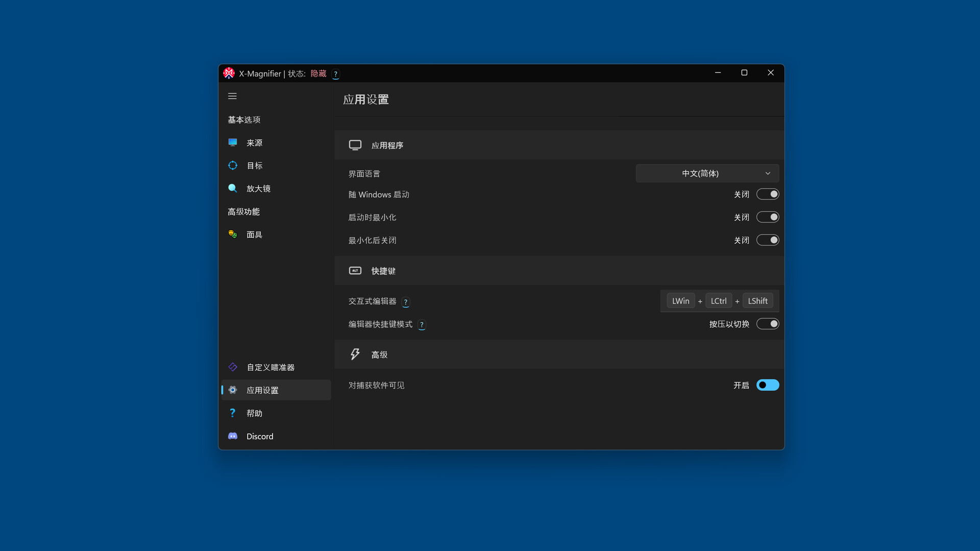Click the Discord logo icon
This screenshot has width=980, height=551.
[x=233, y=436]
